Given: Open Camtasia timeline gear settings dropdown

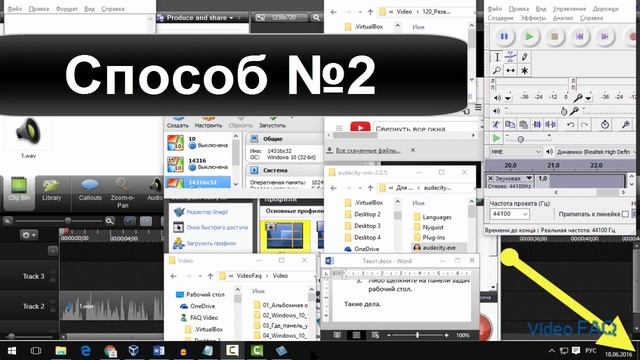Looking at the screenshot, I should click(x=29, y=235).
